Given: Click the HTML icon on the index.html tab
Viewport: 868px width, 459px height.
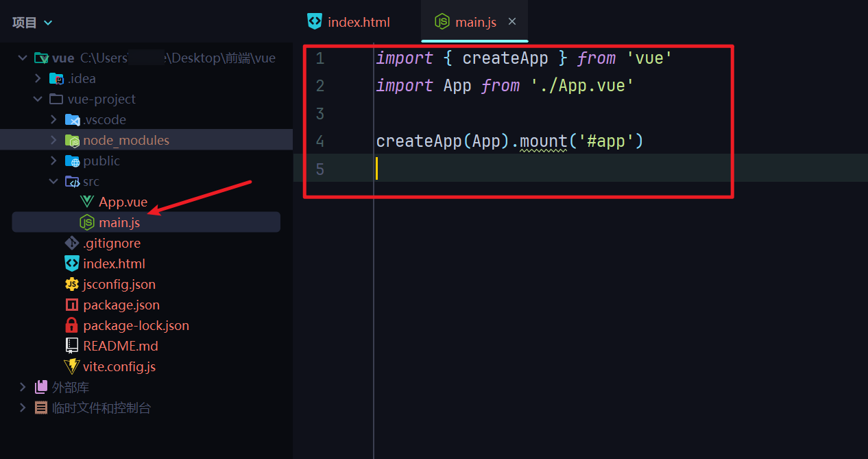Looking at the screenshot, I should (x=315, y=22).
